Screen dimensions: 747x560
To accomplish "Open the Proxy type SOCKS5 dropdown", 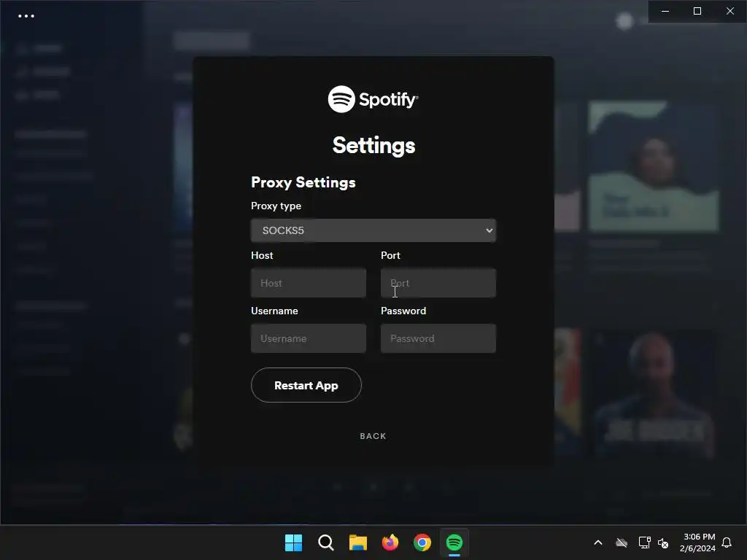I will pos(373,230).
